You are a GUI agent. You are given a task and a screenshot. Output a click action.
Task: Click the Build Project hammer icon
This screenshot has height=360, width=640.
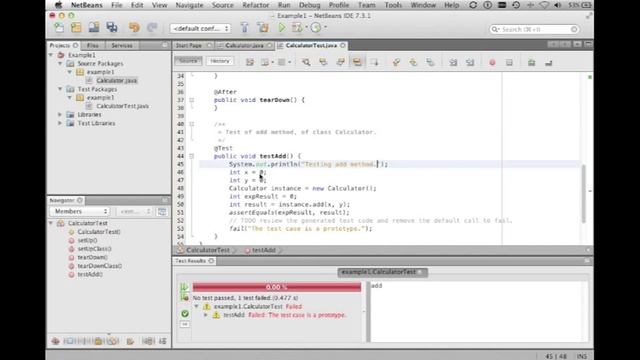pos(244,28)
